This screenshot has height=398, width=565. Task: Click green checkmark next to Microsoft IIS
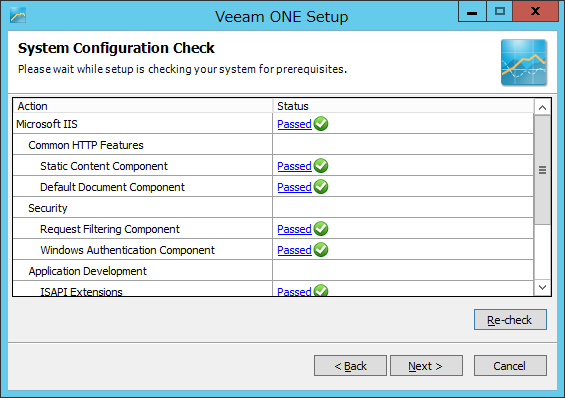(x=321, y=124)
